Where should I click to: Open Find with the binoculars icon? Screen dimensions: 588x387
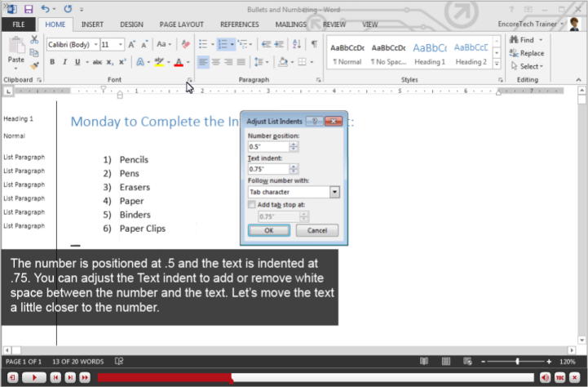(514, 39)
